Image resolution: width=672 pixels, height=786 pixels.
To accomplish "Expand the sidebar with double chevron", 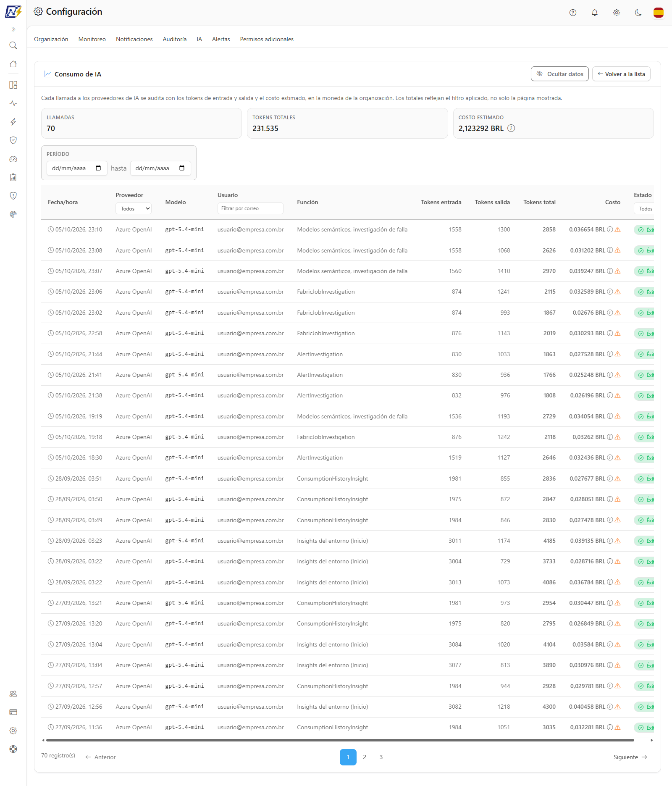I will point(13,29).
